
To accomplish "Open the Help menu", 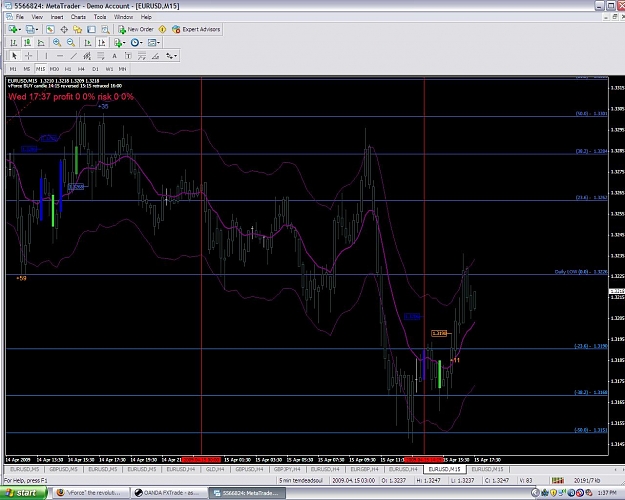I will 146,17.
